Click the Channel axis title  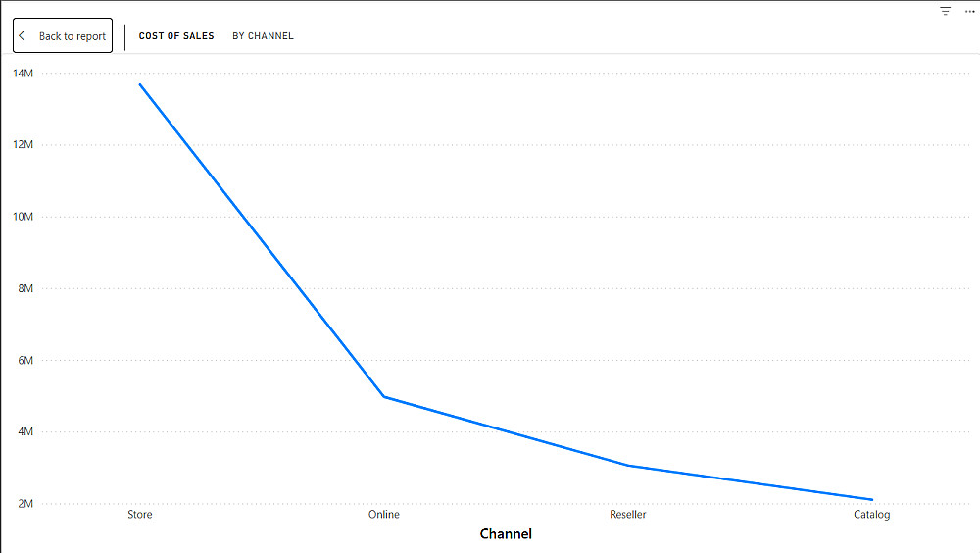click(506, 534)
